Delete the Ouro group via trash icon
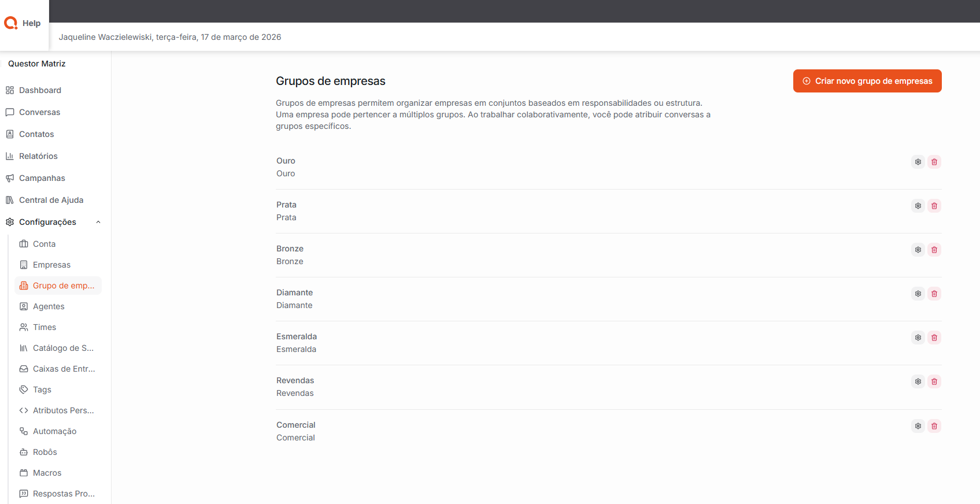 click(x=934, y=162)
